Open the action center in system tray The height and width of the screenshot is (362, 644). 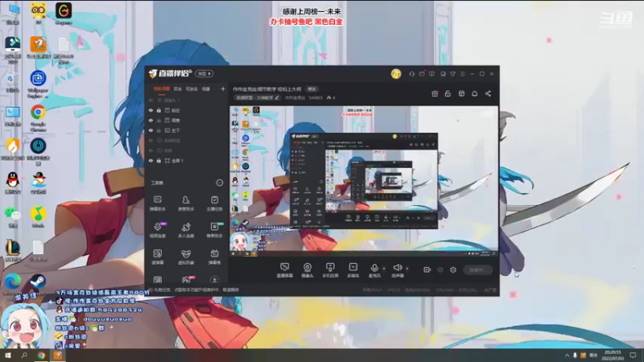tap(633, 356)
